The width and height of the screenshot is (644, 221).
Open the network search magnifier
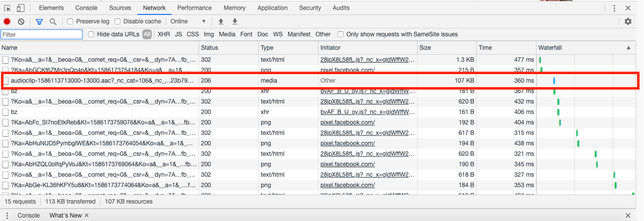pyautogui.click(x=53, y=21)
